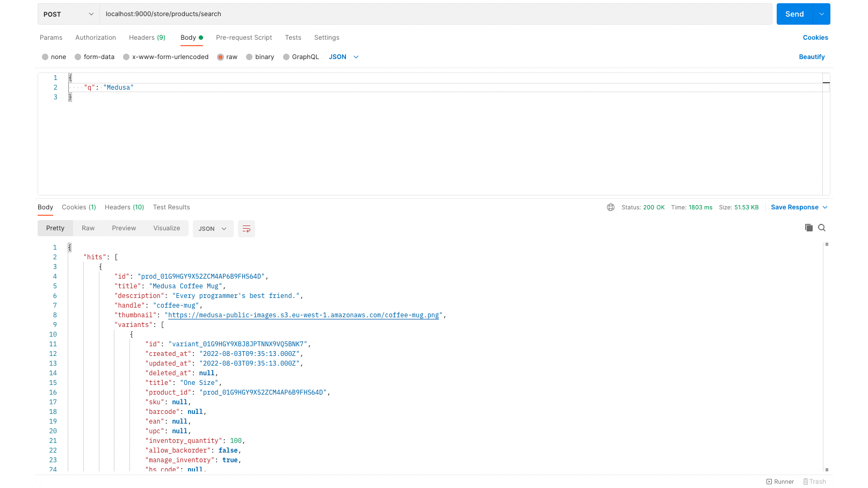Open the Send button options arrow
The width and height of the screenshot is (868, 488).
pyautogui.click(x=822, y=14)
